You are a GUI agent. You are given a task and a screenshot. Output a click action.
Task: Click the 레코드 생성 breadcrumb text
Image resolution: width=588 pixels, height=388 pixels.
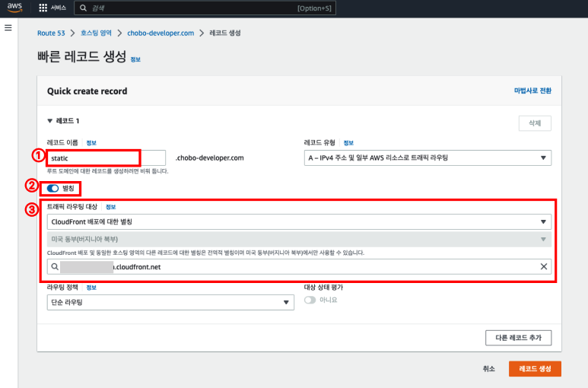click(225, 33)
